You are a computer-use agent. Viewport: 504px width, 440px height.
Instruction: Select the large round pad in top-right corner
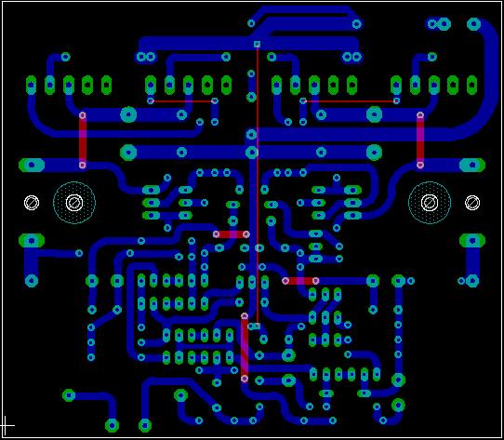pyautogui.click(x=474, y=24)
